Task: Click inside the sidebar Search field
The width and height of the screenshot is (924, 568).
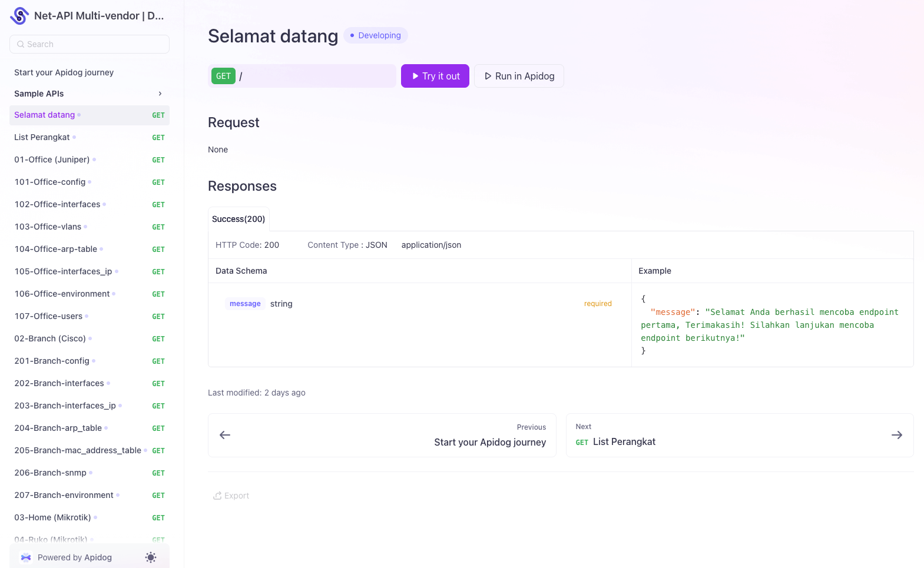Action: pyautogui.click(x=90, y=44)
